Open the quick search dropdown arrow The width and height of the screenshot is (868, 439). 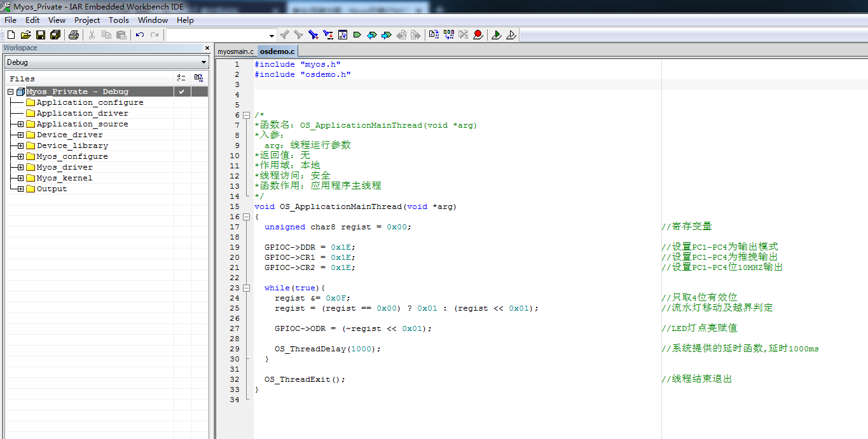(x=272, y=36)
